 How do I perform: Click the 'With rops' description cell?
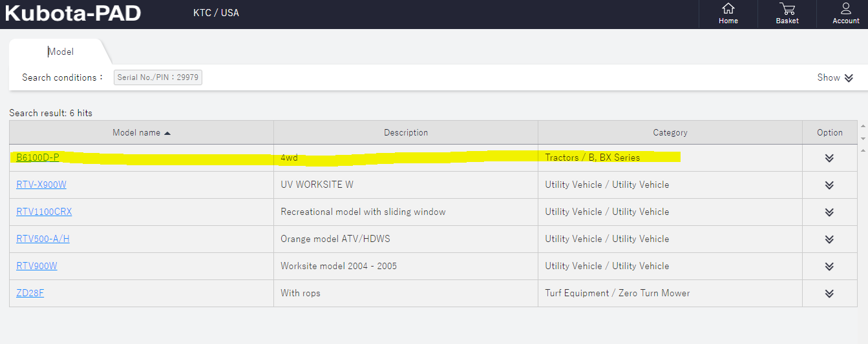(x=406, y=293)
